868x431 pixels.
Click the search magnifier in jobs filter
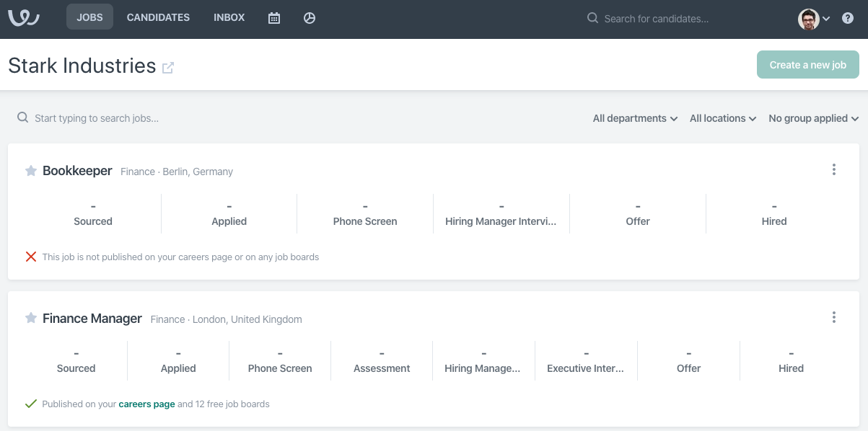[x=23, y=117]
